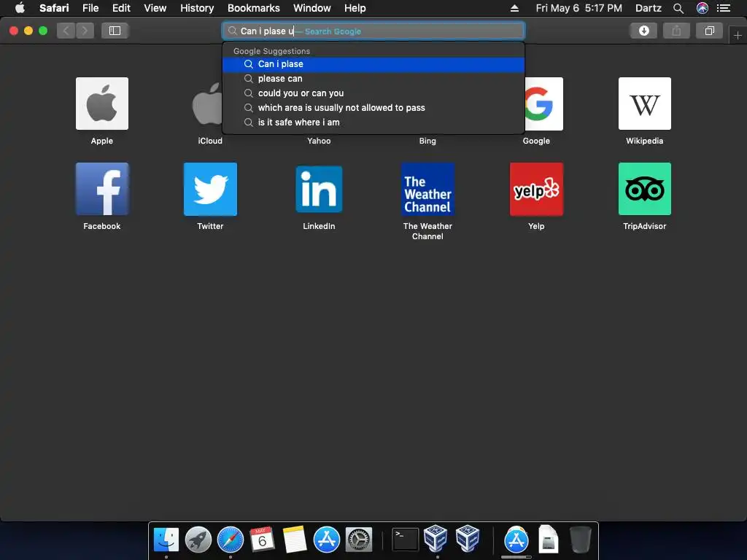Open The Weather Channel favorite icon
Screen dimensions: 747x560
click(x=427, y=189)
